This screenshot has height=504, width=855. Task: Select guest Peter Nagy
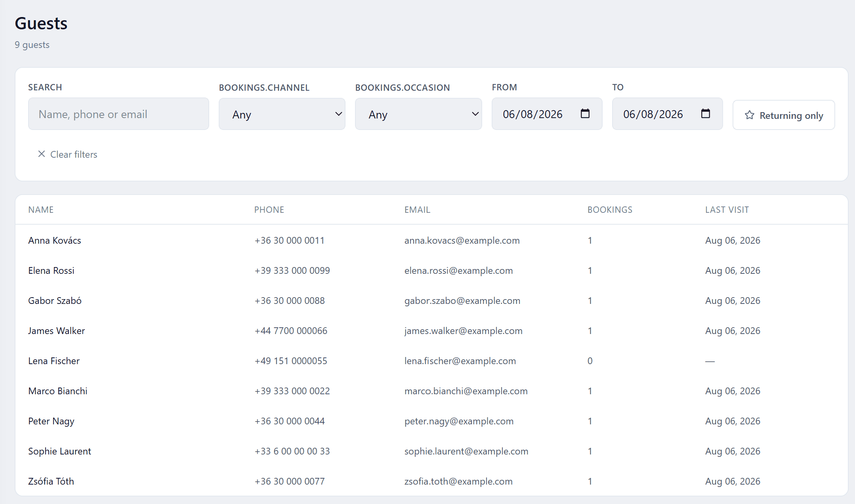[51, 421]
